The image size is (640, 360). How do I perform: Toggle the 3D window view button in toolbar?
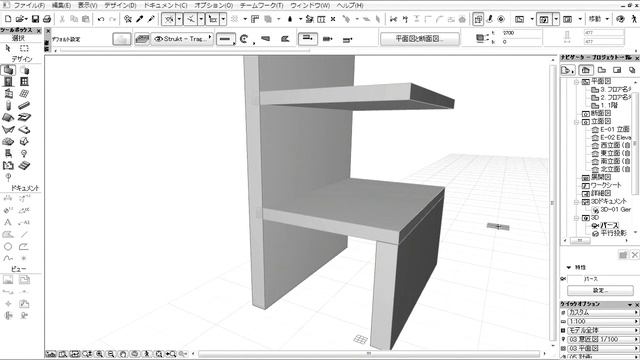pyautogui.click(x=544, y=19)
